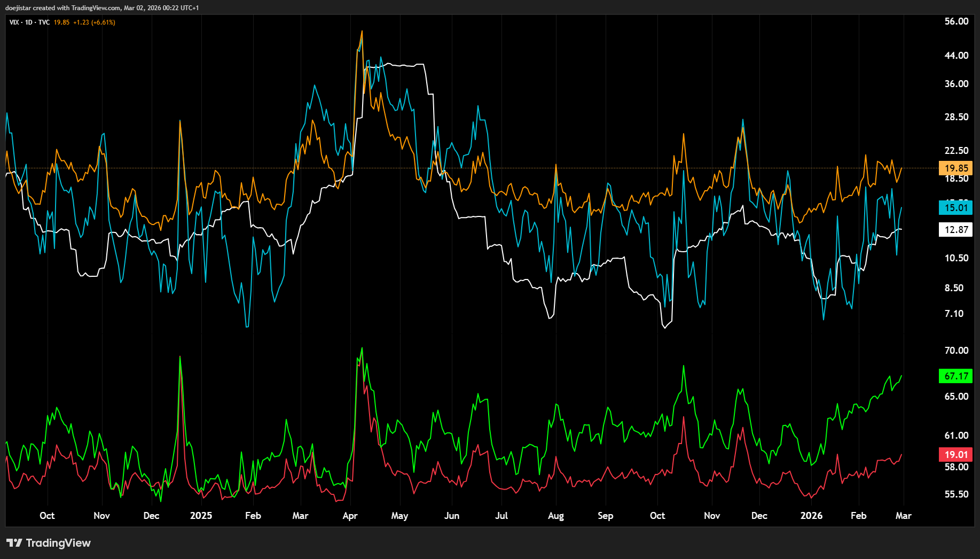Click the +1.23 (+6.61%) change value in the legend
This screenshot has width=980, height=559.
click(x=94, y=22)
